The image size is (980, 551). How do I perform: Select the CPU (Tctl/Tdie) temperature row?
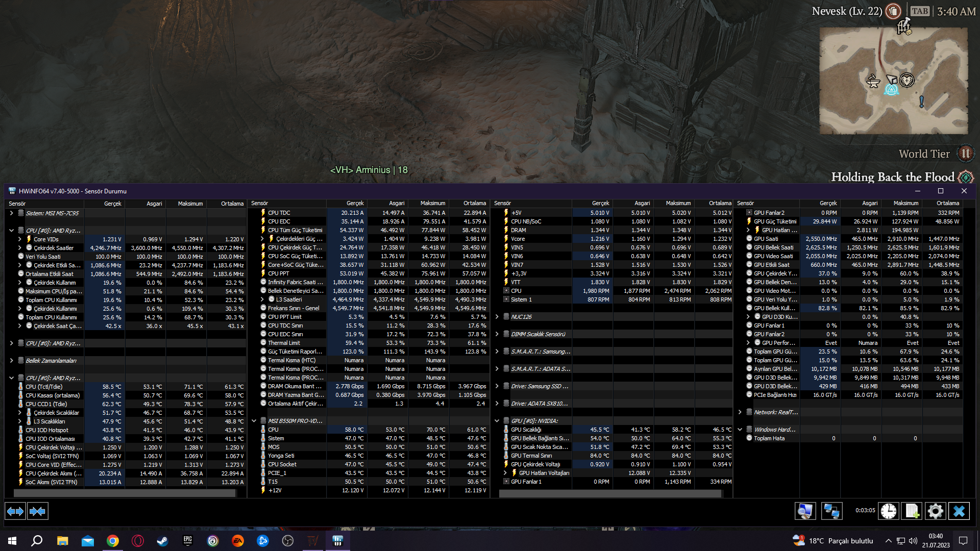44,387
